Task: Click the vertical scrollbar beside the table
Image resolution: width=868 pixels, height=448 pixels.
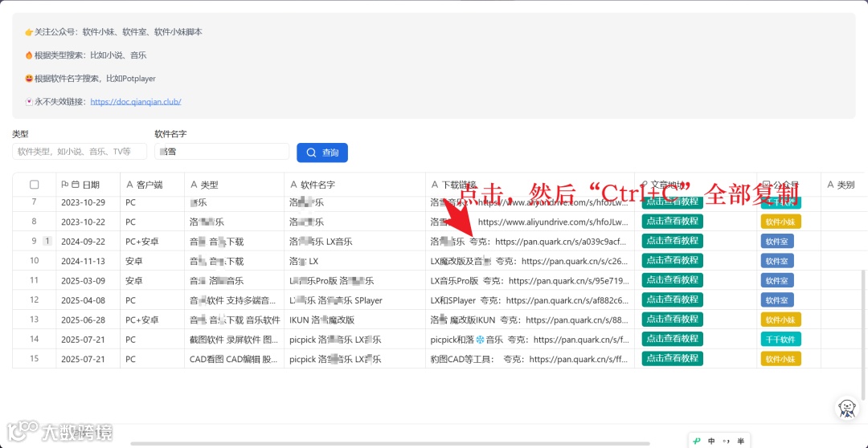Action: point(862,335)
